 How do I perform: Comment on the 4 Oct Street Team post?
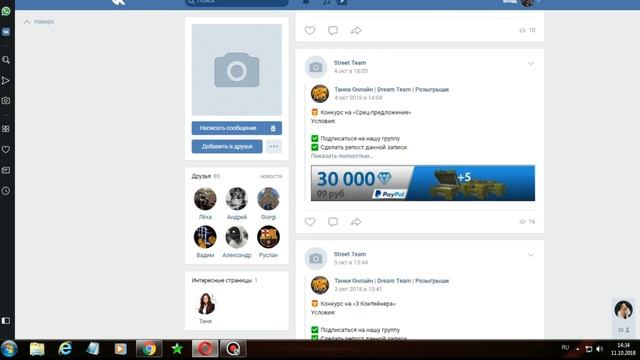click(x=333, y=222)
